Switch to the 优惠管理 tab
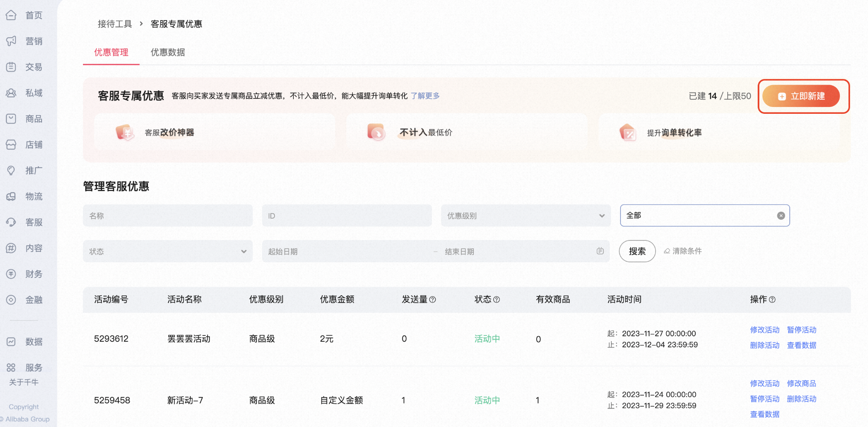 pos(111,52)
